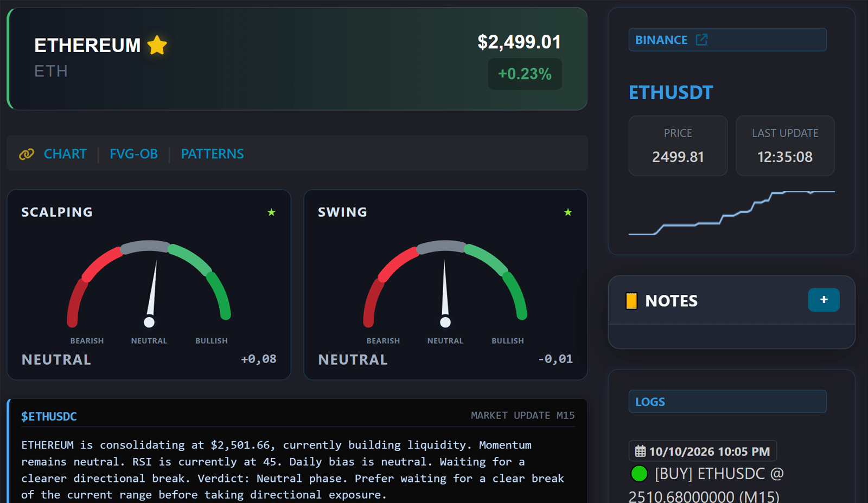This screenshot has width=868, height=503.
Task: Click the chain link icon before CHART
Action: pyautogui.click(x=27, y=154)
